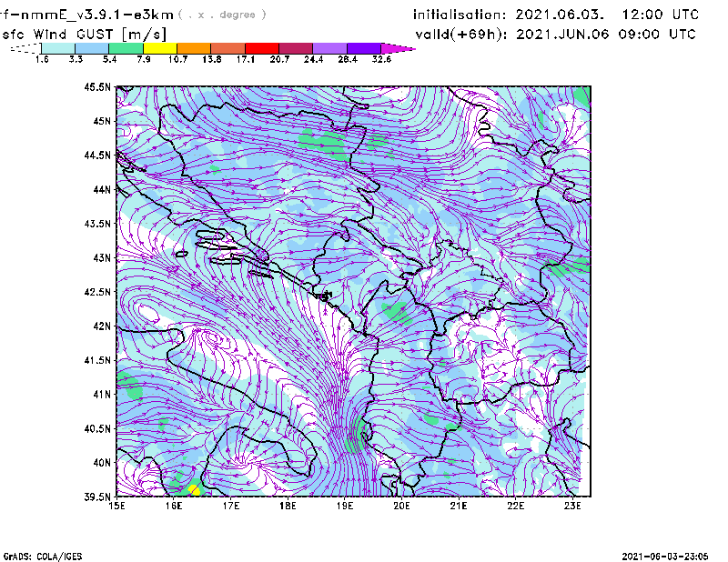The width and height of the screenshot is (728, 562).
Task: Click the 22E longitude label
Action: tap(516, 506)
